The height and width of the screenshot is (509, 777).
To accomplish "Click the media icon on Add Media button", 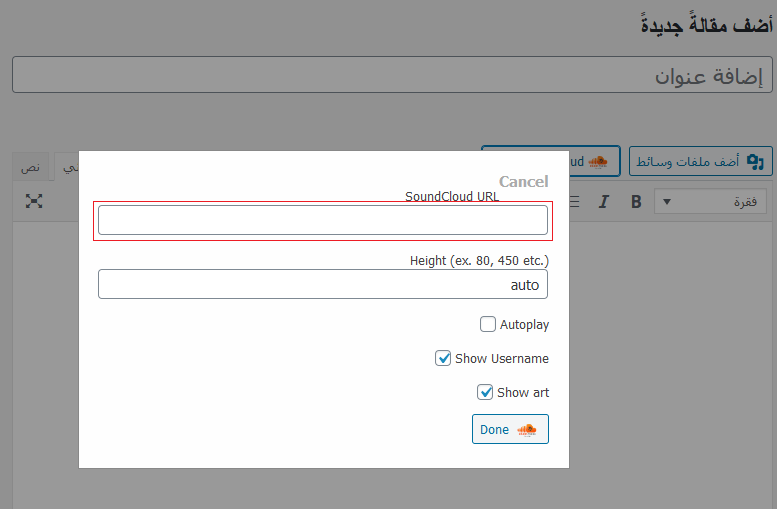I will (754, 162).
